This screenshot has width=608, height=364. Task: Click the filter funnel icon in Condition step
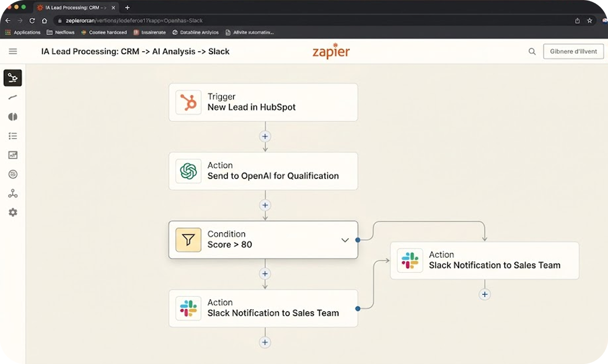point(188,240)
